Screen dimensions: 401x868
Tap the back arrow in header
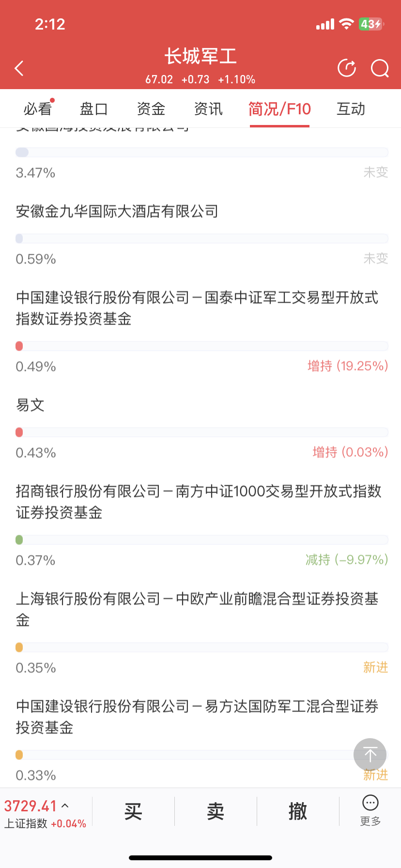point(19,68)
